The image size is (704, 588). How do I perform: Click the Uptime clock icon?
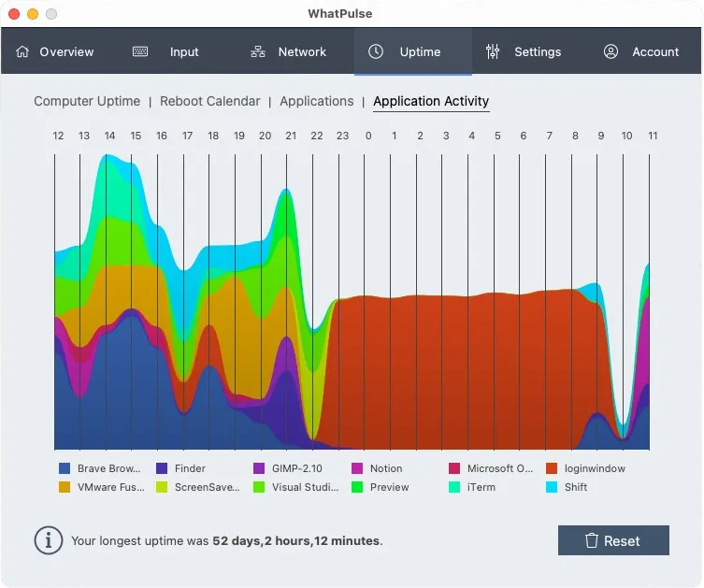click(376, 51)
